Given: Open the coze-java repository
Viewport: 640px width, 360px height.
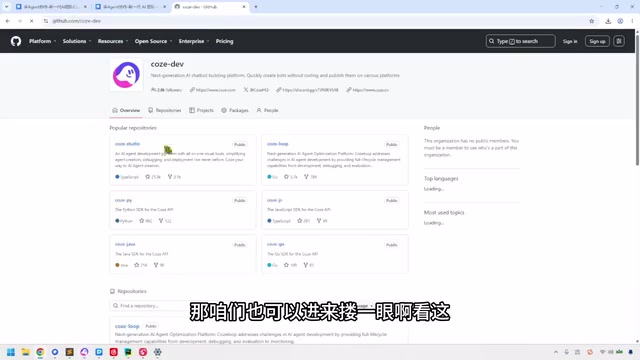Looking at the screenshot, I should pos(125,244).
